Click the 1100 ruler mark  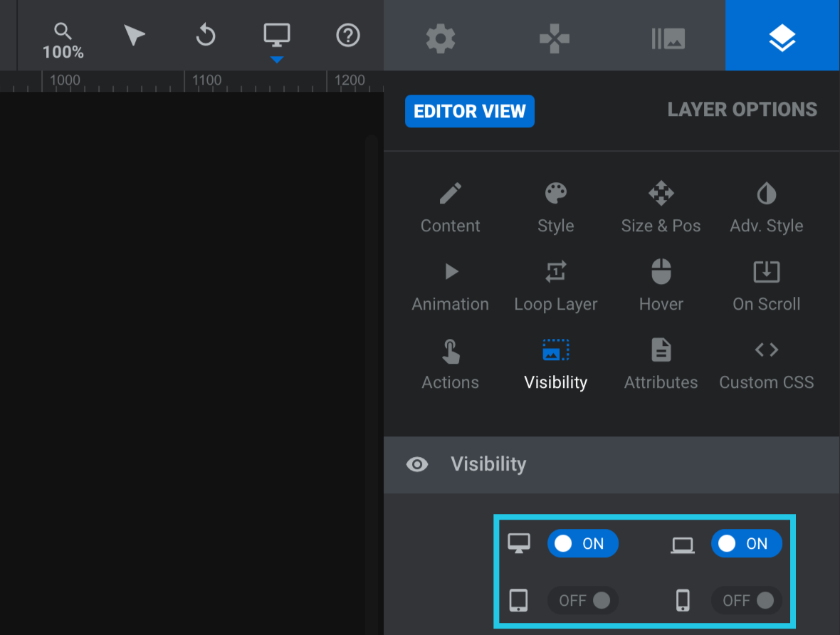click(206, 80)
